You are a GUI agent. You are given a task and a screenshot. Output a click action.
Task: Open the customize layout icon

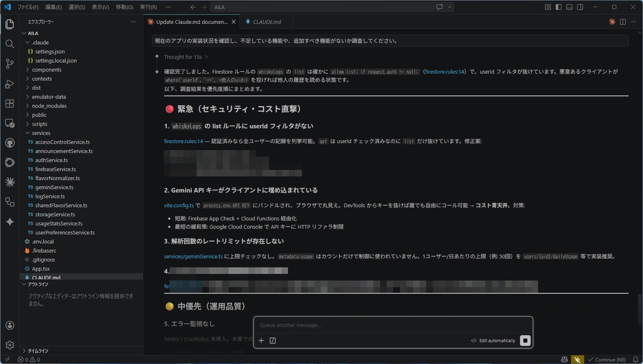tap(548, 7)
